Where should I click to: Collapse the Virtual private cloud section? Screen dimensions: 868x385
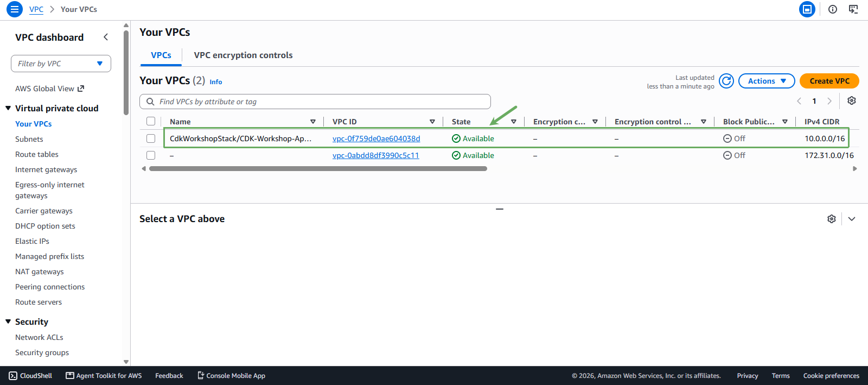pyautogui.click(x=8, y=108)
